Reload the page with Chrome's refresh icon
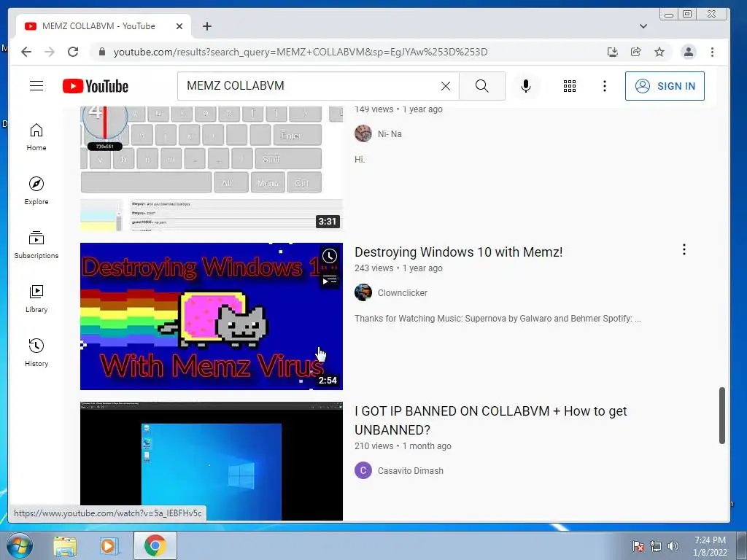The width and height of the screenshot is (747, 560). [73, 52]
